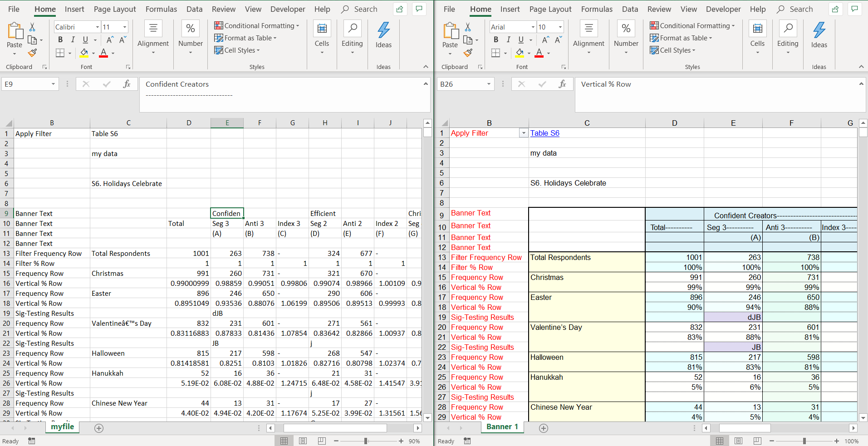Zoom in with plus in right window
Viewport: 868px width, 446px height.
point(837,441)
